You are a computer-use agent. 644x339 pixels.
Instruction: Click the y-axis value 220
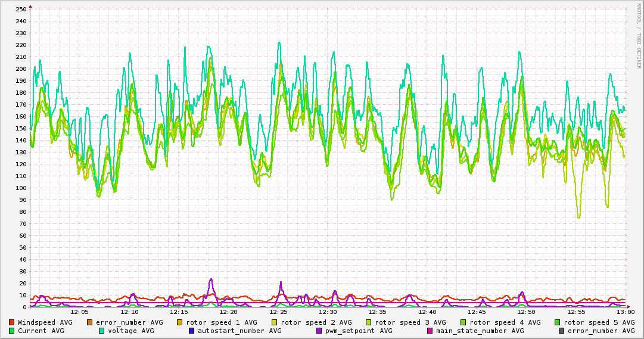20,45
